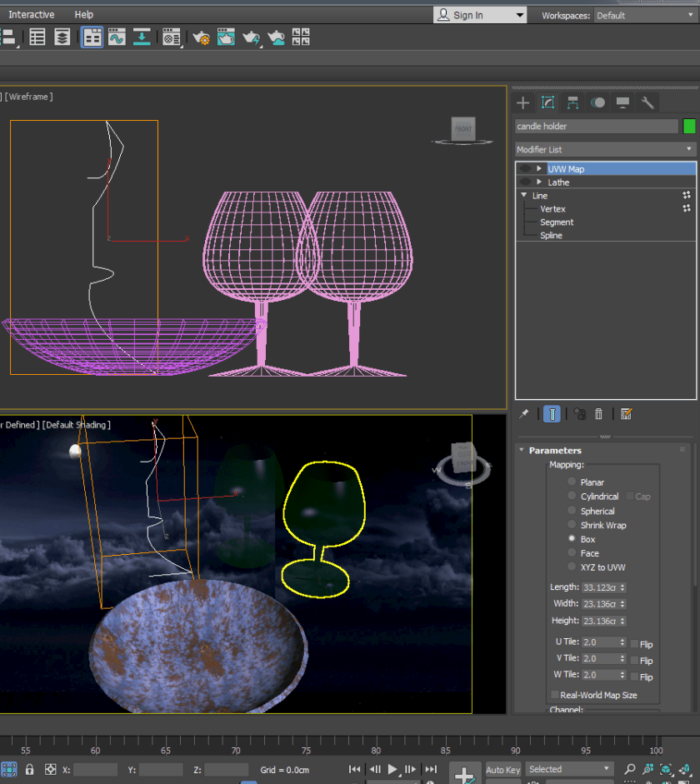
Task: Open the Help menu
Action: pos(83,15)
